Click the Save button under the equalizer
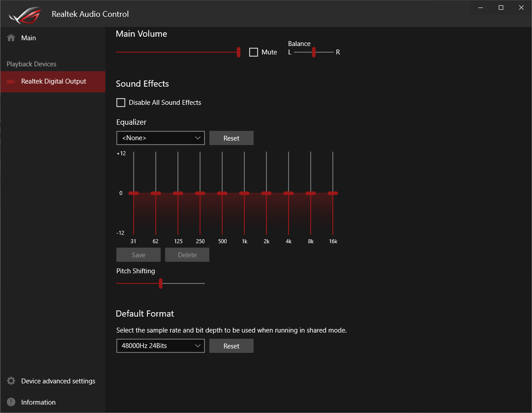The image size is (532, 413). [x=138, y=255]
